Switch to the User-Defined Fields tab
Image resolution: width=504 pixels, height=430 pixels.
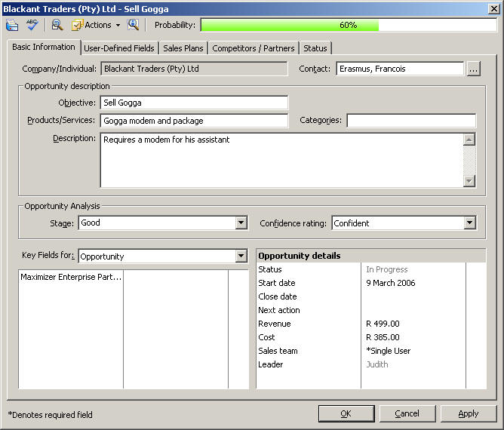click(x=118, y=48)
